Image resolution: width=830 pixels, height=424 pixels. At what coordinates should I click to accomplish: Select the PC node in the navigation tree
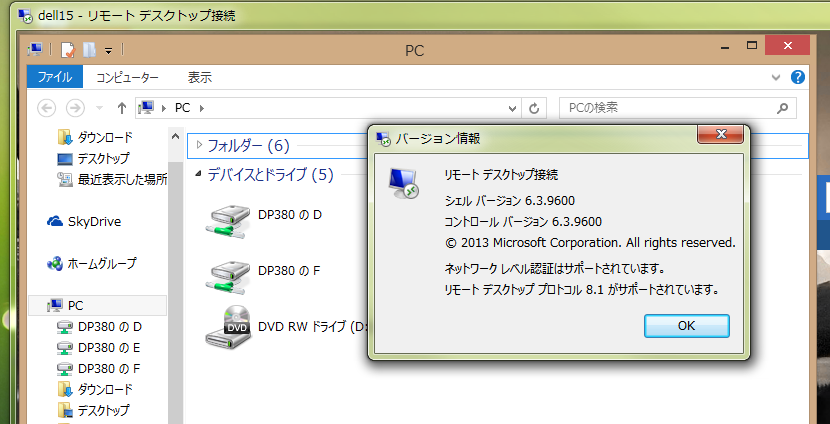tap(97, 305)
